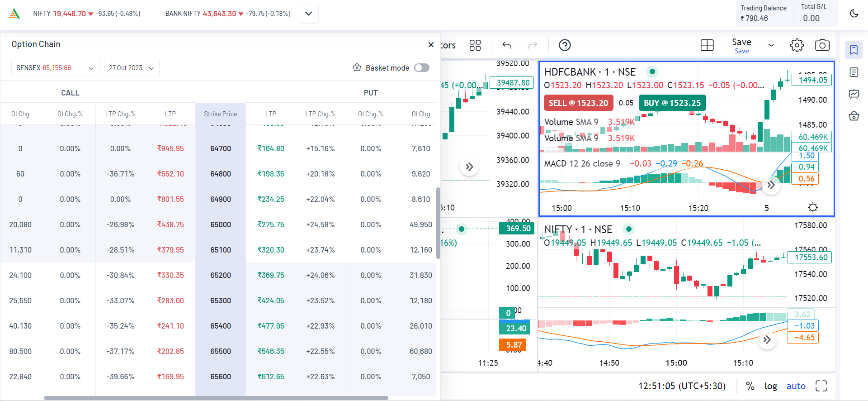Image resolution: width=868 pixels, height=401 pixels.
Task: Select the 65000 strike price row
Action: [221, 224]
